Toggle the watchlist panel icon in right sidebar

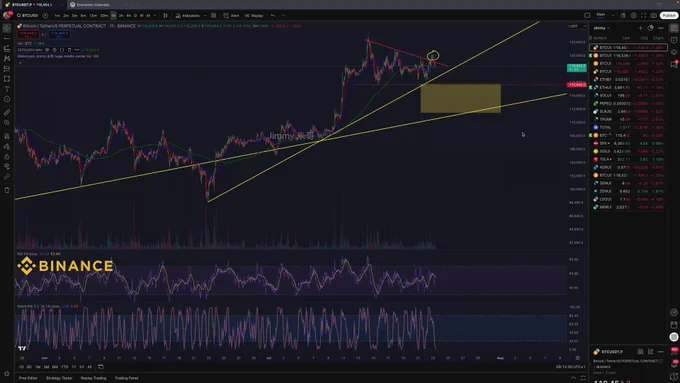(674, 28)
